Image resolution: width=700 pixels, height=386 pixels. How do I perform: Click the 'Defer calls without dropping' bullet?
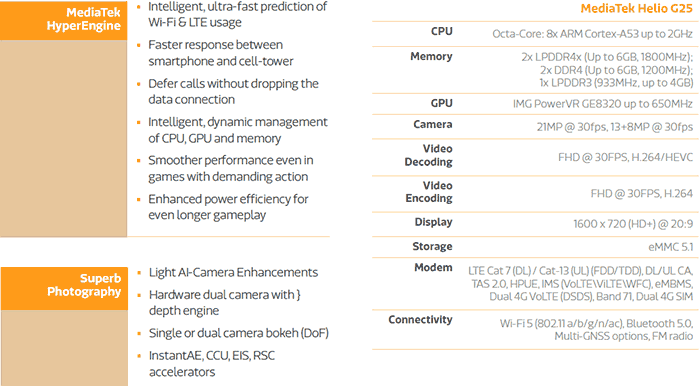click(233, 91)
